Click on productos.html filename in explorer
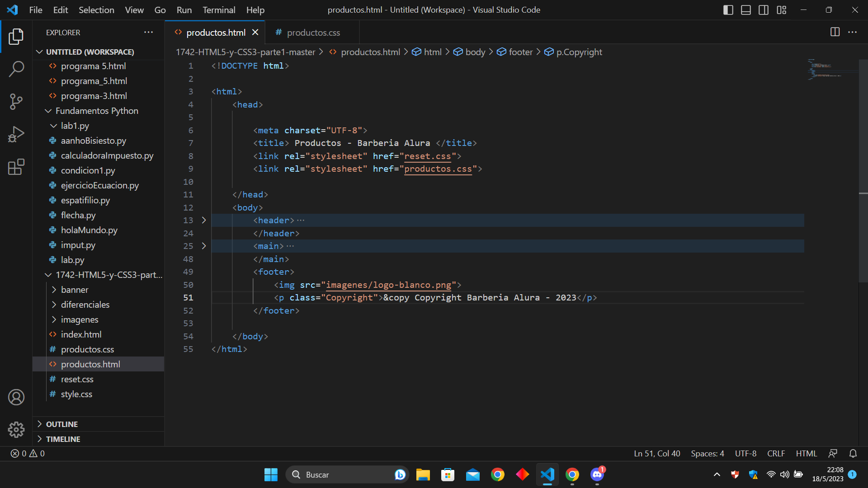This screenshot has height=488, width=868. (90, 364)
